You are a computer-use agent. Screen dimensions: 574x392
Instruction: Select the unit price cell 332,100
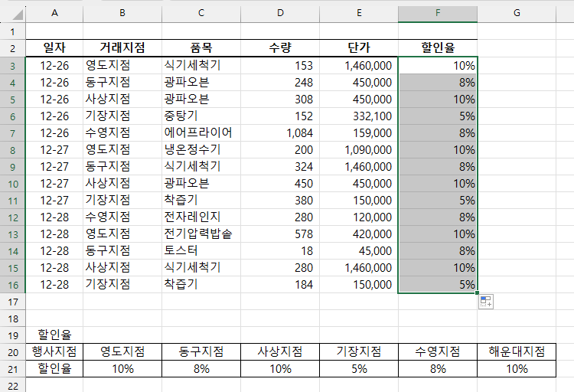(359, 116)
